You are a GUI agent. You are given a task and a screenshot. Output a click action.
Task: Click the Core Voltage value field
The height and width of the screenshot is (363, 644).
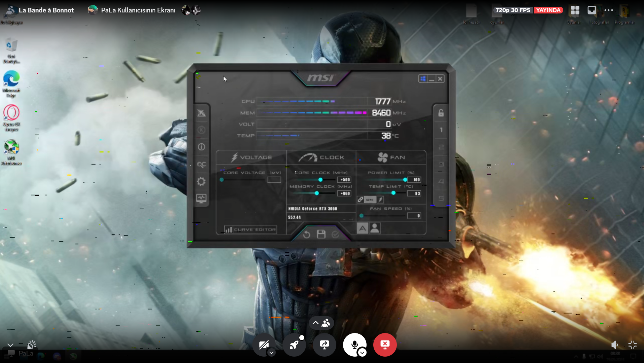pos(274,180)
